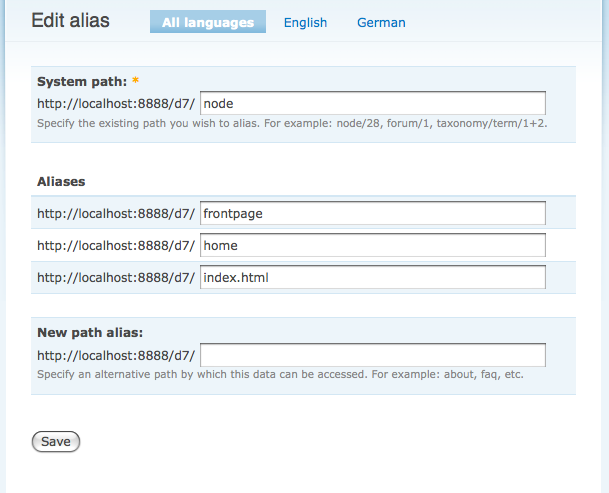Select the German language tab
This screenshot has height=493, width=609.
(x=381, y=22)
